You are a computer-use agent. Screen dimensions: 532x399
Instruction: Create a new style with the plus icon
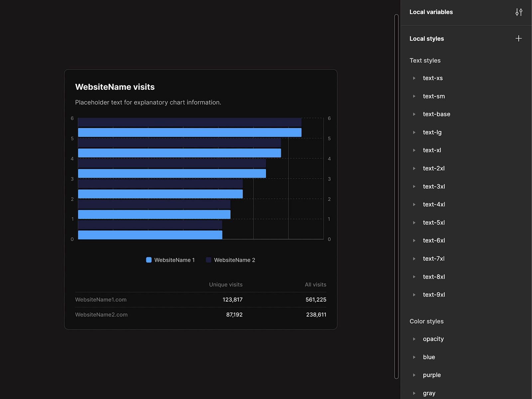pos(518,38)
